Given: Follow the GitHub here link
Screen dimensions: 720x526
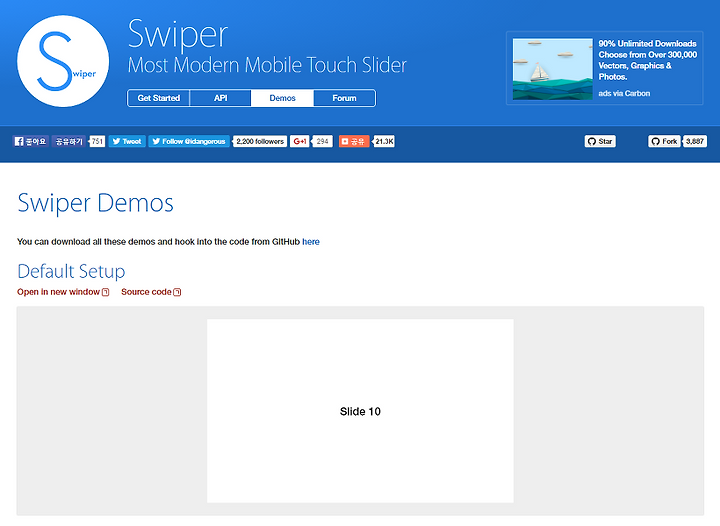Looking at the screenshot, I should 311,242.
